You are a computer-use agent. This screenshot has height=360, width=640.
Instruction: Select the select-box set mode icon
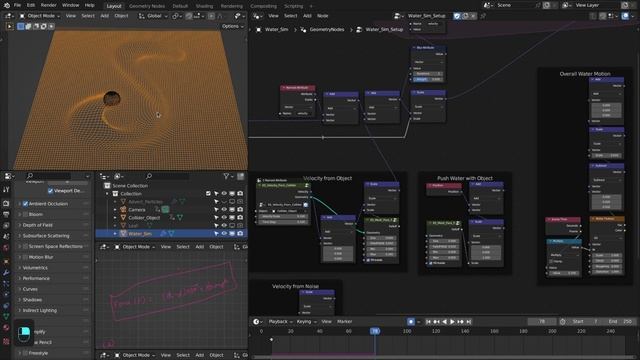click(20, 26)
